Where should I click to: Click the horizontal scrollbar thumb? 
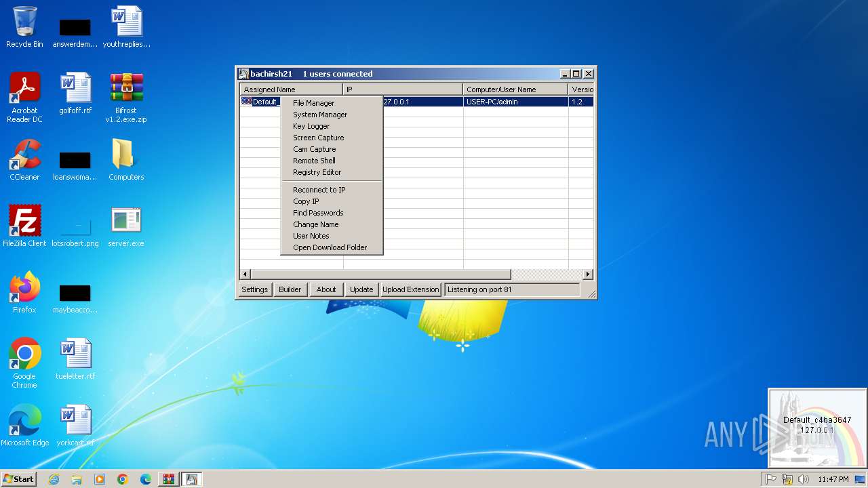click(x=380, y=274)
